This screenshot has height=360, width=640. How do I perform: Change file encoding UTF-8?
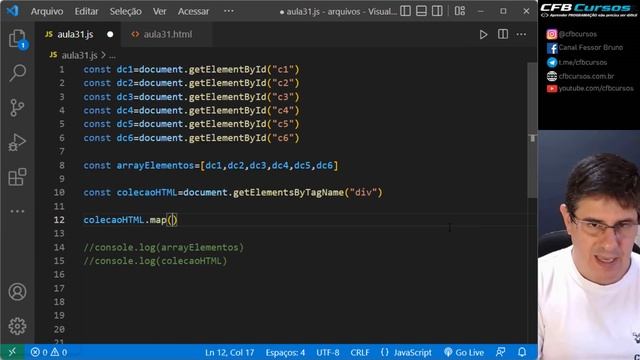328,352
